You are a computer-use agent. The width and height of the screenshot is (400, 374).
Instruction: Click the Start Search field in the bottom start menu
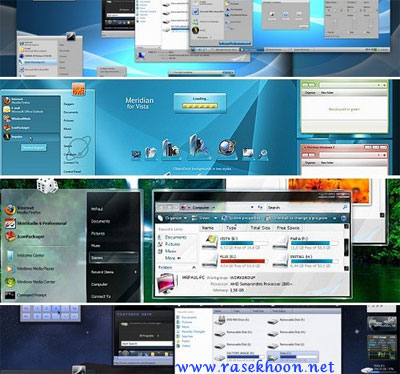146,344
